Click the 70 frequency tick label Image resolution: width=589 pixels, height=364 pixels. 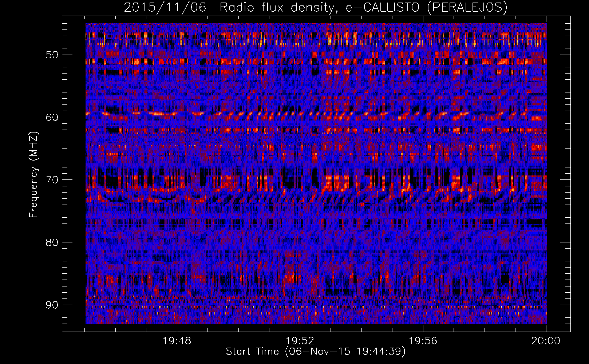click(x=52, y=180)
